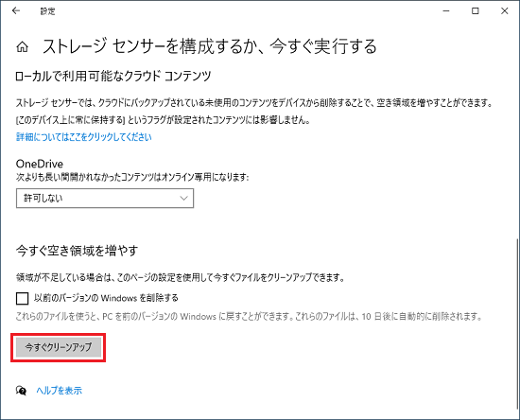This screenshot has width=520, height=420.
Task: Click the ローカルで利用可能なクラウド コンテンツ heading
Action: 113,76
